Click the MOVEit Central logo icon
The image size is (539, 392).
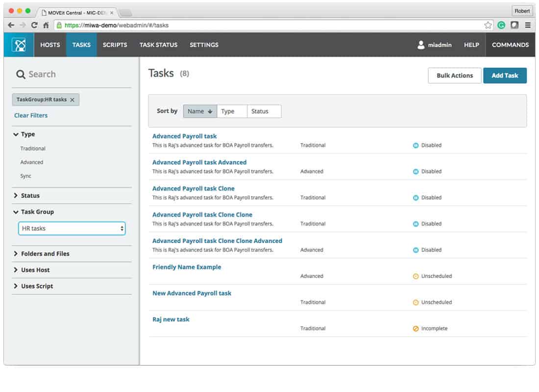[x=18, y=45]
